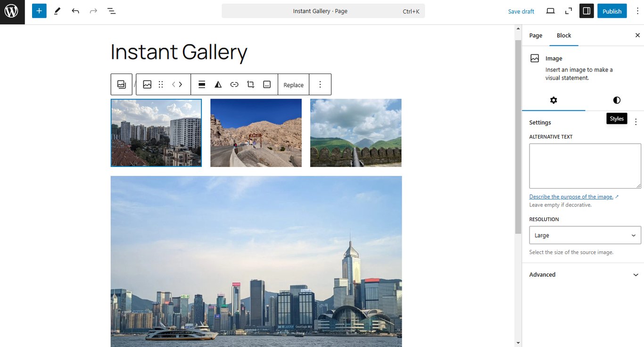This screenshot has width=644, height=347.
Task: Add text over image via caption icon
Action: (x=267, y=84)
